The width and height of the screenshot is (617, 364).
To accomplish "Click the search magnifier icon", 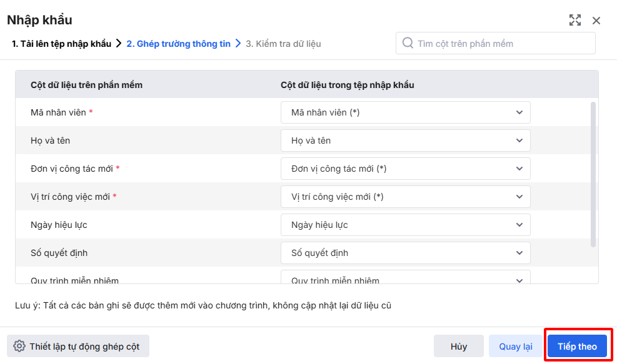I will pyautogui.click(x=408, y=43).
